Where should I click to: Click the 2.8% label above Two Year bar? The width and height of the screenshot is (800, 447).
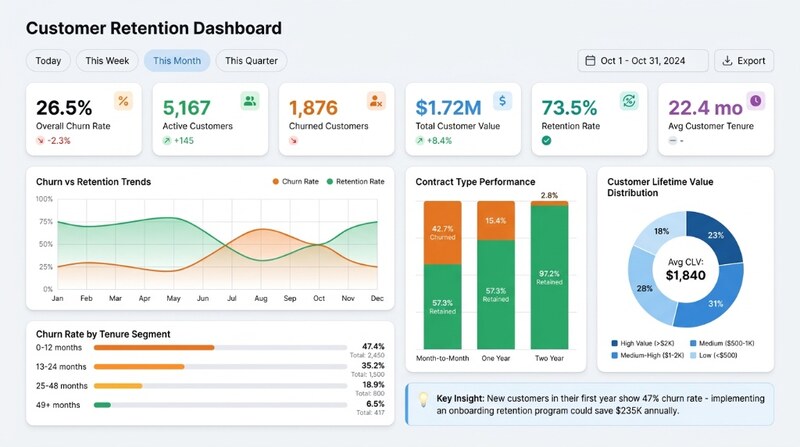tap(549, 195)
